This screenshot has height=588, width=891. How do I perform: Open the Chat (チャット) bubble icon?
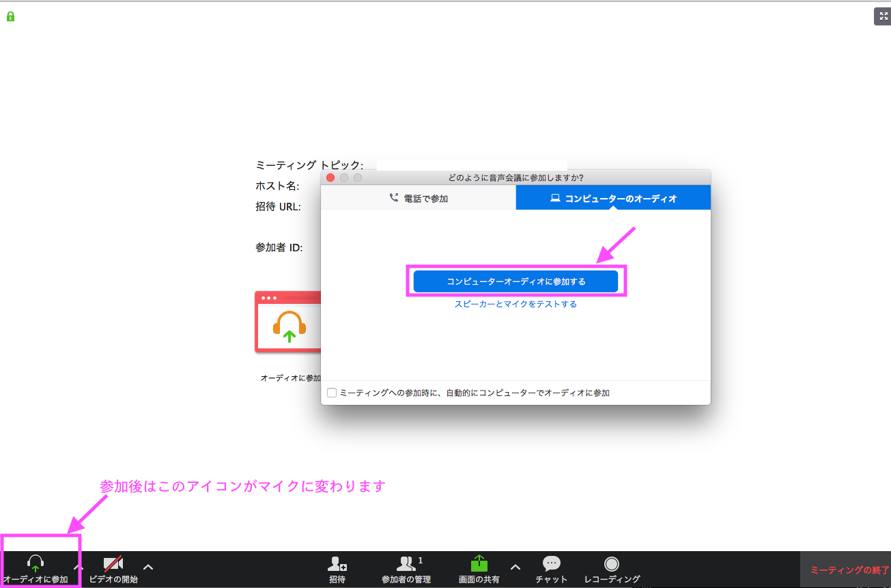(x=551, y=564)
